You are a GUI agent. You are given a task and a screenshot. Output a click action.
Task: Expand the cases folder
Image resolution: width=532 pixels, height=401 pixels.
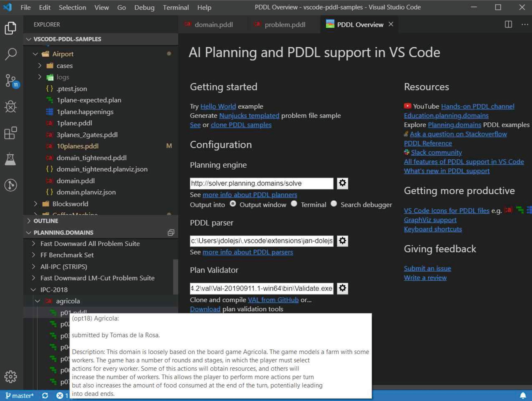[x=40, y=66]
